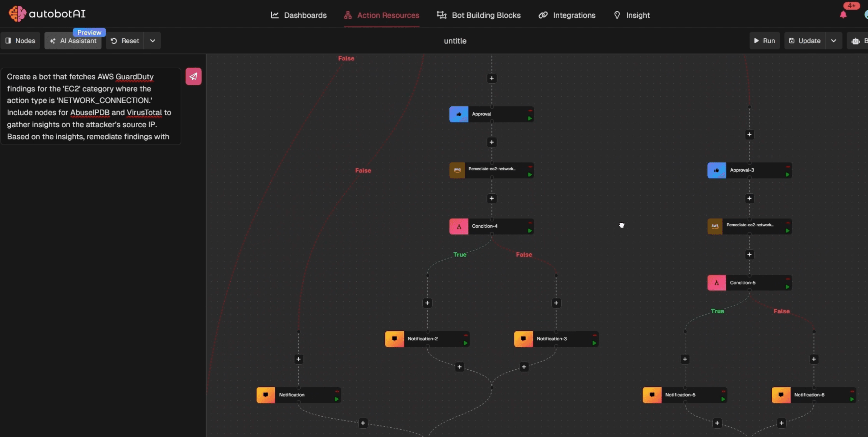Image resolution: width=868 pixels, height=437 pixels.
Task: Add node below Approval with plus button
Action: pos(492,142)
